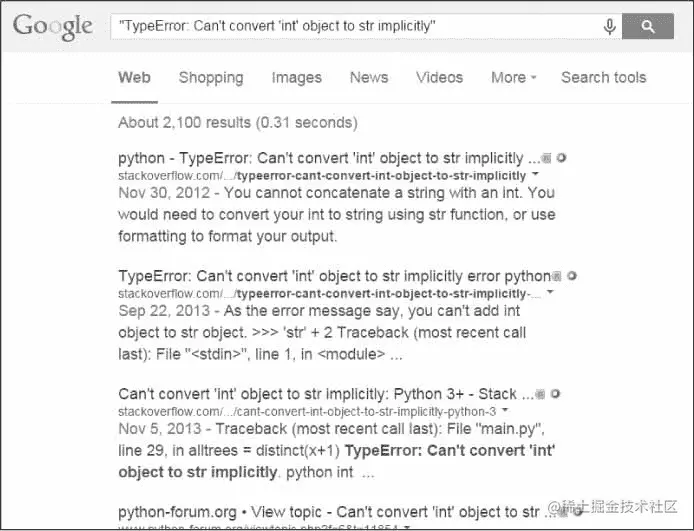Click round icon beside first python - TypeError result
This screenshot has height=531, width=694.
(x=561, y=158)
